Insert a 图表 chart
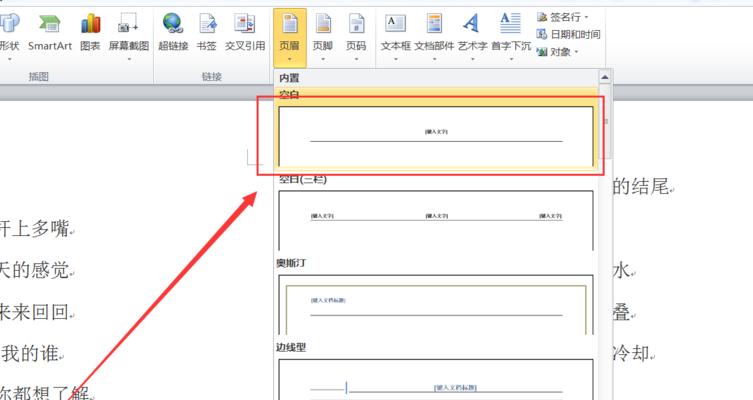This screenshot has height=400, width=753. tap(90, 34)
